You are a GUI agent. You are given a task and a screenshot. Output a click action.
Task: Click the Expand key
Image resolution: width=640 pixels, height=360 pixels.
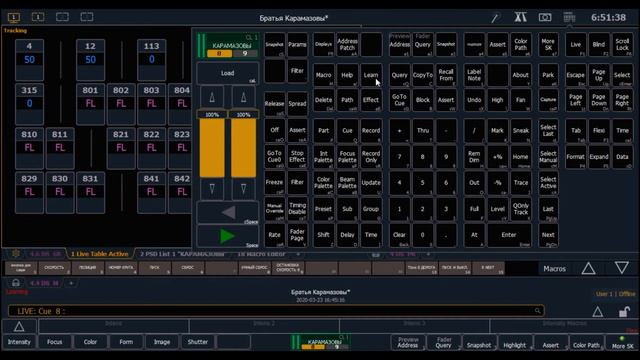(599, 157)
